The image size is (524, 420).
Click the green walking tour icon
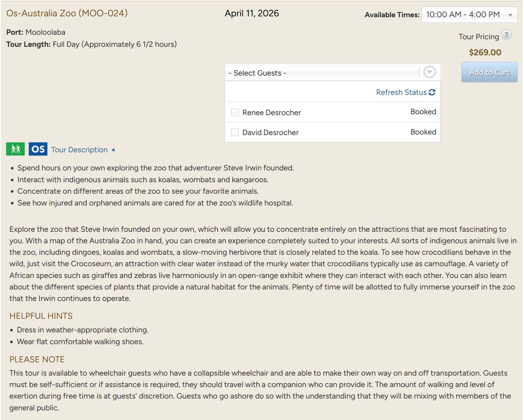[x=15, y=149]
